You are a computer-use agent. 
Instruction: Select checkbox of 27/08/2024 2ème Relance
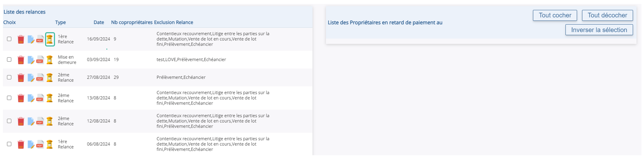(x=9, y=77)
